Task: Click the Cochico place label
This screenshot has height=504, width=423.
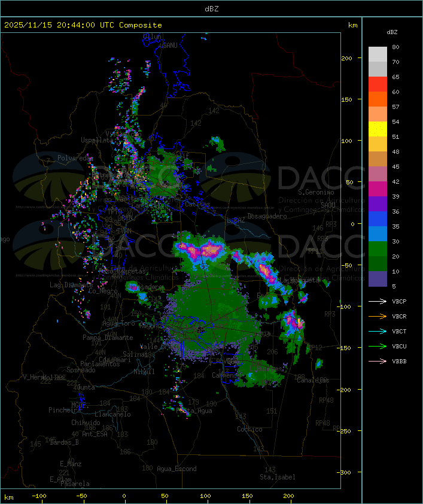Action: click(x=249, y=429)
